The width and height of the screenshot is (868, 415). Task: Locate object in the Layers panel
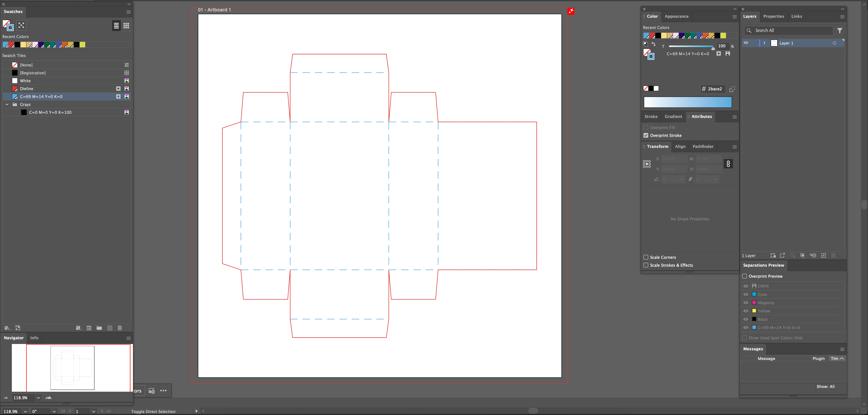[x=793, y=255]
